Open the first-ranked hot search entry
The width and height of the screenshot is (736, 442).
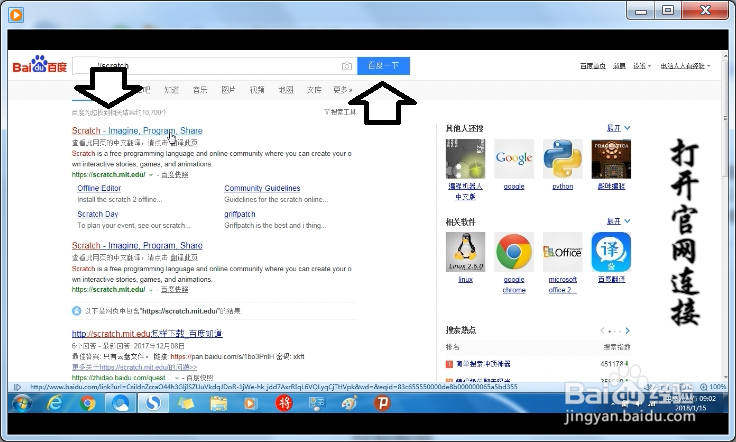pos(483,364)
